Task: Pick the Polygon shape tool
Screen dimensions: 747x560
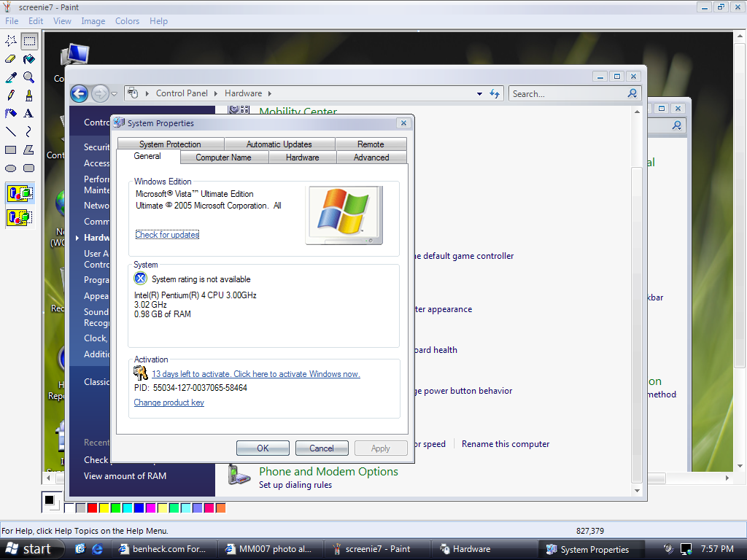Action: point(28,150)
